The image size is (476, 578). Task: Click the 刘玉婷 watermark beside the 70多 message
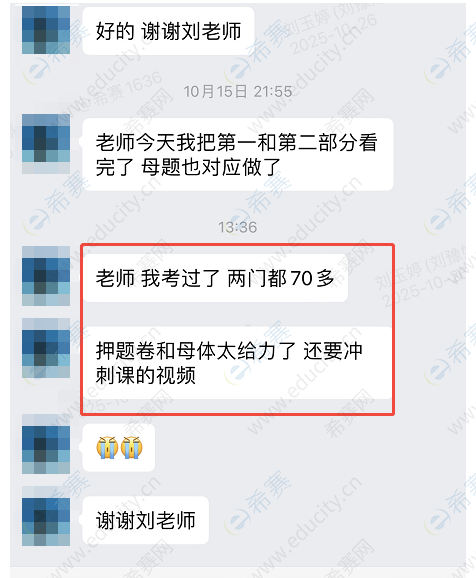point(418,275)
